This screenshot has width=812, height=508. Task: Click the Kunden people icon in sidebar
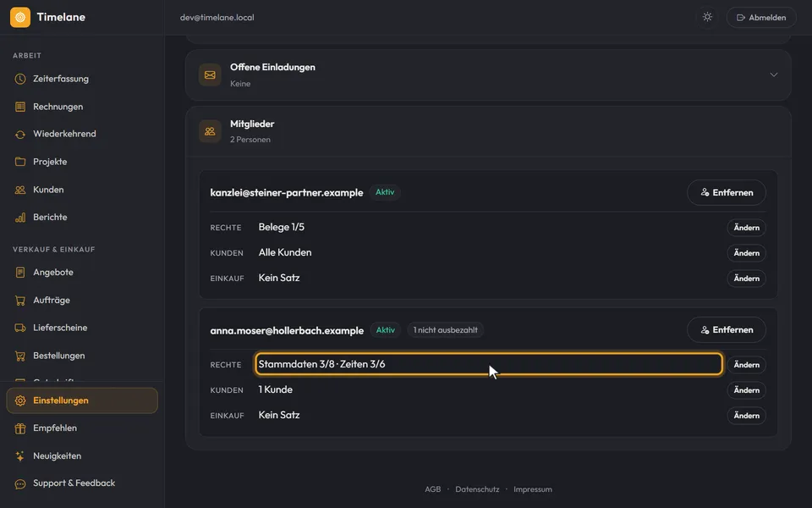20,190
